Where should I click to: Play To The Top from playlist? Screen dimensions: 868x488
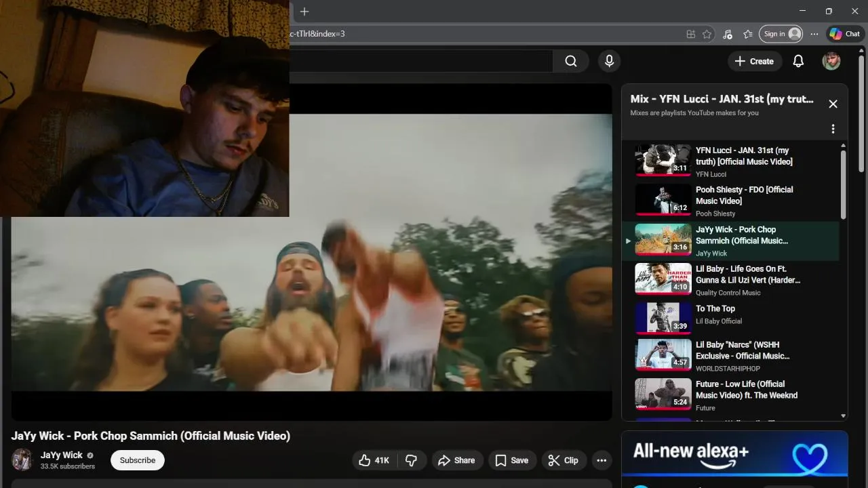pyautogui.click(x=730, y=319)
